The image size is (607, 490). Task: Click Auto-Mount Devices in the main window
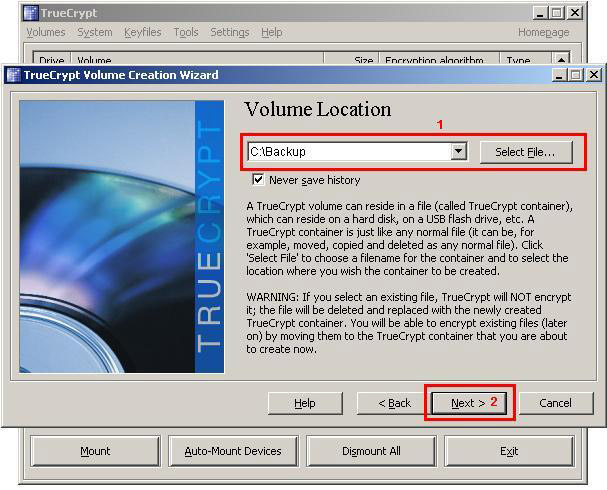[233, 451]
